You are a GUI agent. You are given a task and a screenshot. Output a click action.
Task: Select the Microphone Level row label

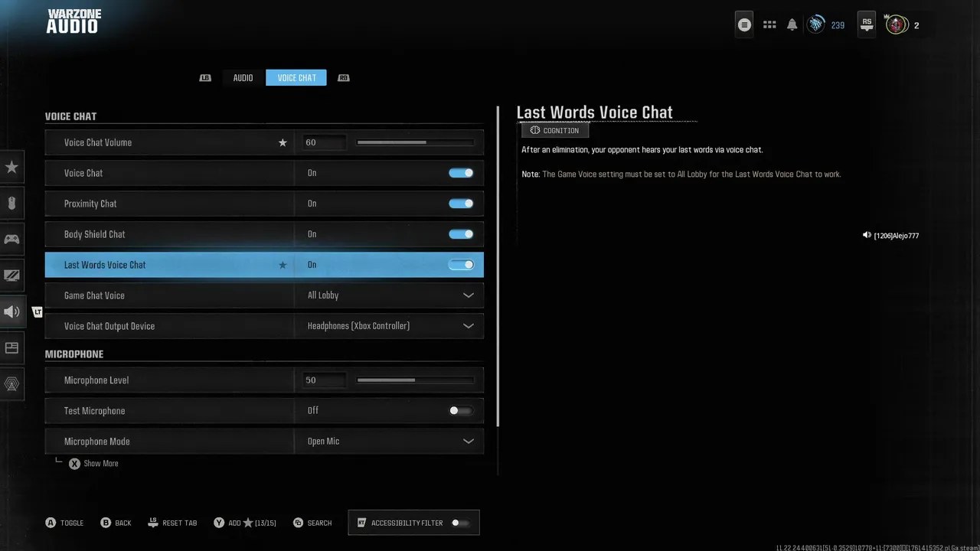96,380
